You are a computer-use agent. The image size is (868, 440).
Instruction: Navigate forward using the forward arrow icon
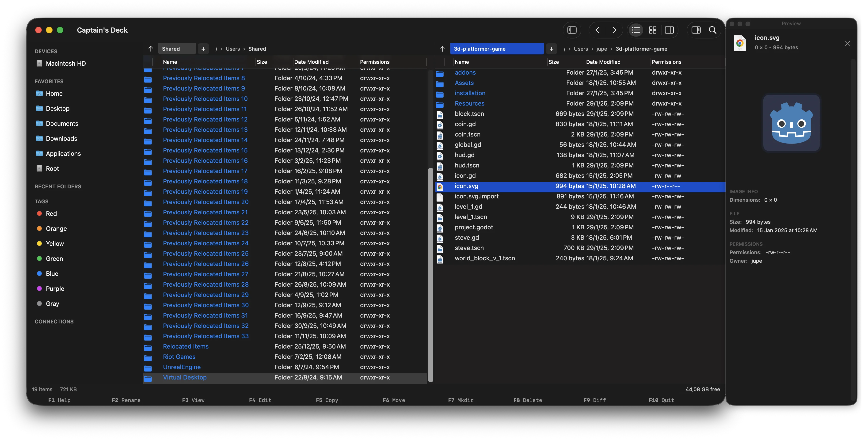click(614, 30)
